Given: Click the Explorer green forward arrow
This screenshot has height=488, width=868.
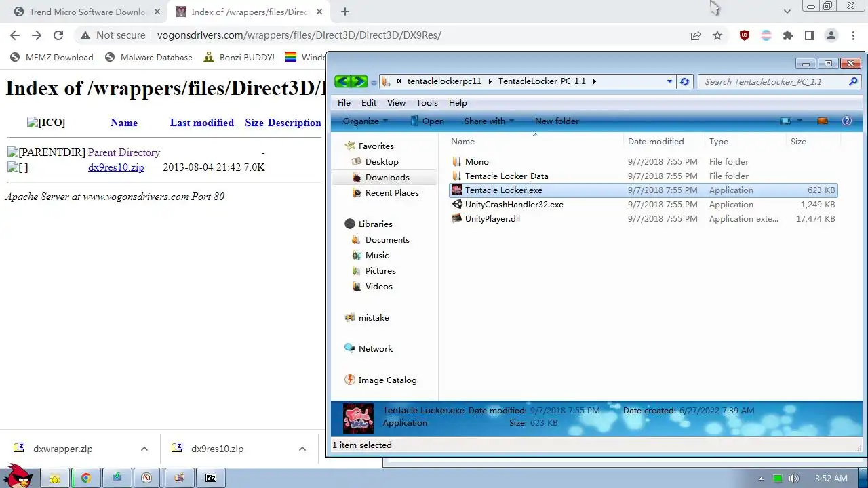Looking at the screenshot, I should 359,81.
